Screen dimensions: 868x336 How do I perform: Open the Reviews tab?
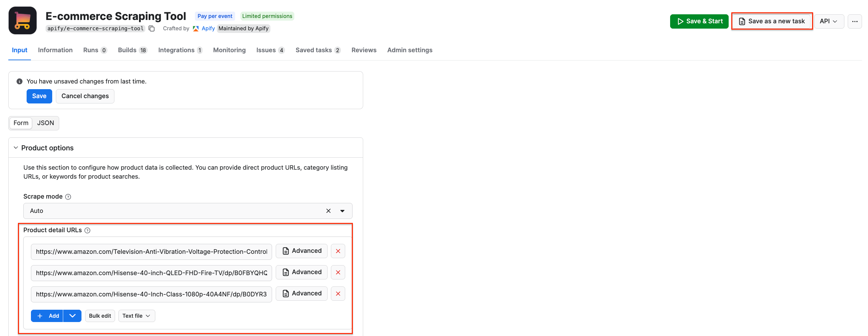[364, 50]
